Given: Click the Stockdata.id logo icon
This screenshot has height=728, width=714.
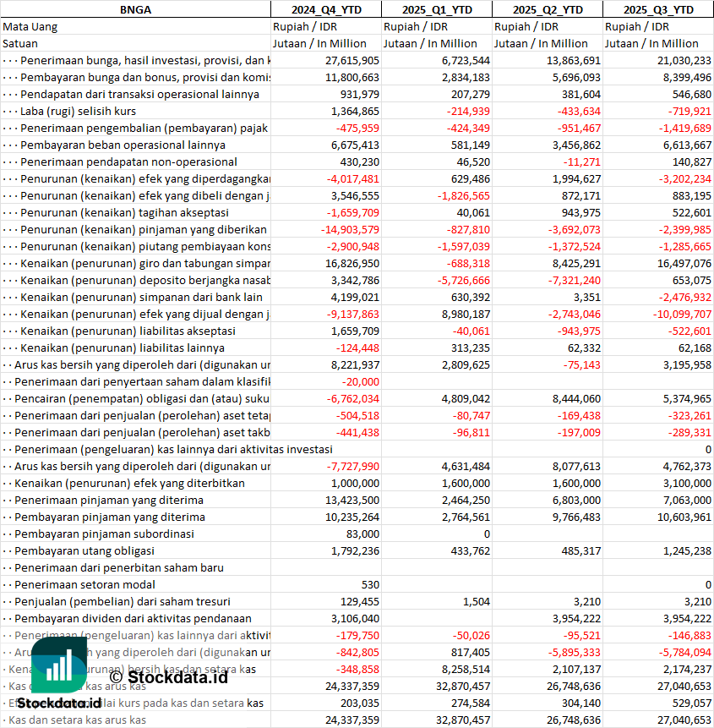Looking at the screenshot, I should point(59,665).
